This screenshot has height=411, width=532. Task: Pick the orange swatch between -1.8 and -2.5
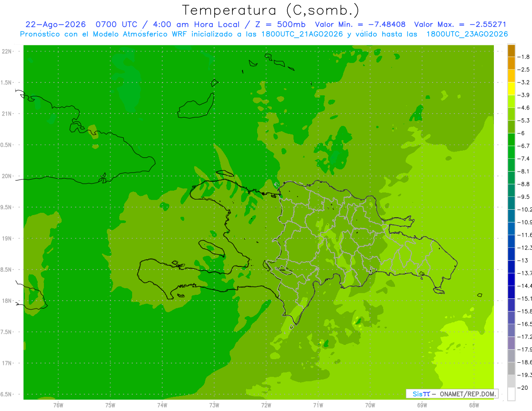tap(511, 63)
